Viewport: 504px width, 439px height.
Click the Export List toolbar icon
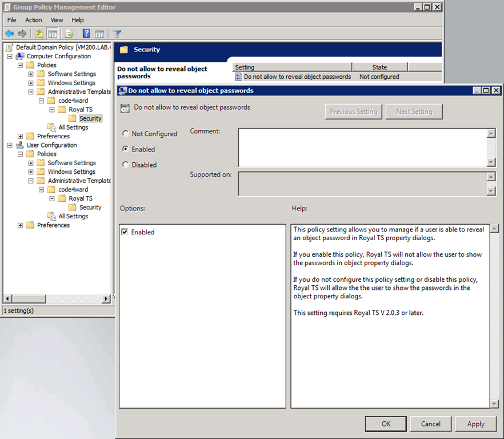70,34
